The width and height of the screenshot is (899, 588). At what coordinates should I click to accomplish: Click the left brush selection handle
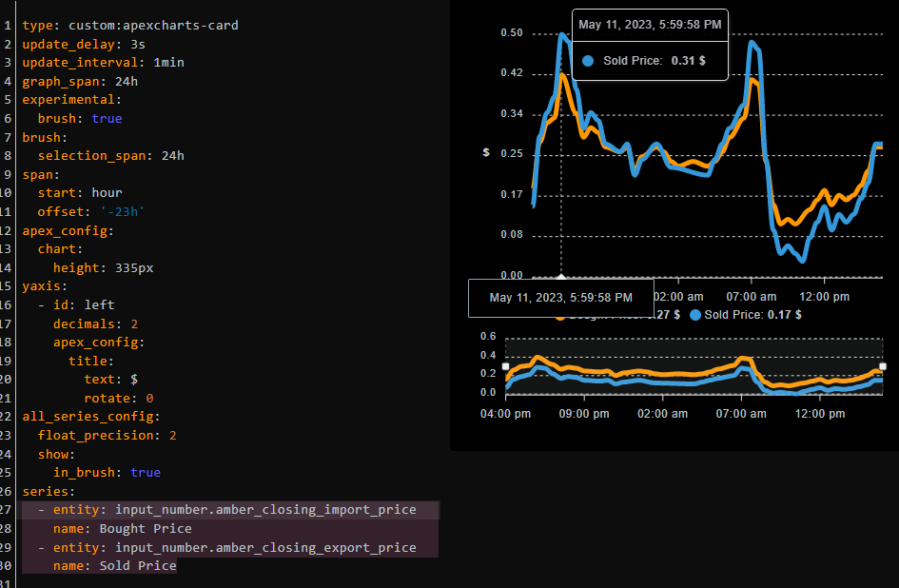pyautogui.click(x=505, y=365)
